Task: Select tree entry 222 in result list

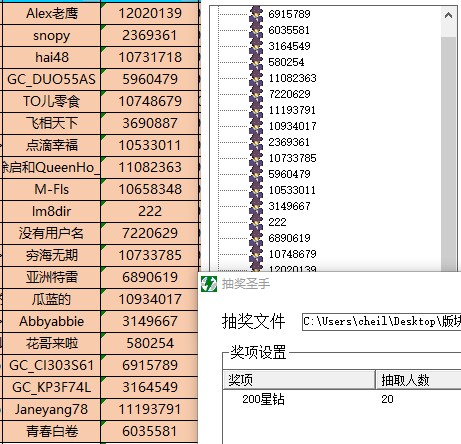Action: [277, 222]
